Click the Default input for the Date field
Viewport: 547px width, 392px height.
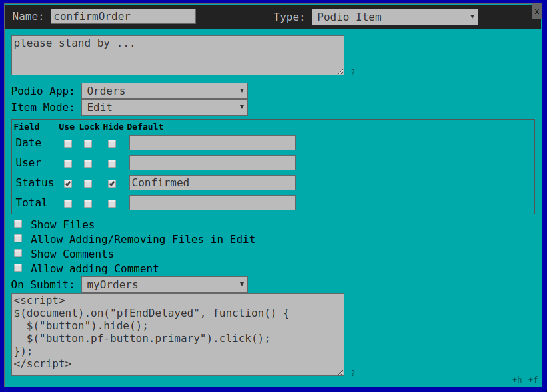pyautogui.click(x=213, y=143)
